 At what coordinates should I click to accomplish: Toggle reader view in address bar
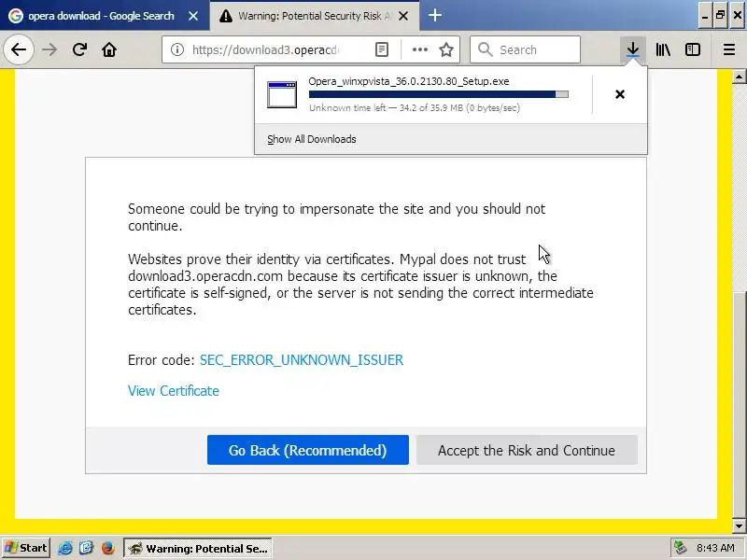pos(382,49)
